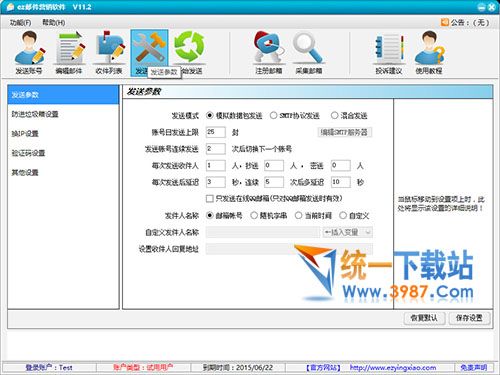Screen dimensions: 500x375
Task: Select the 混合发送 radio option
Action: 334,115
